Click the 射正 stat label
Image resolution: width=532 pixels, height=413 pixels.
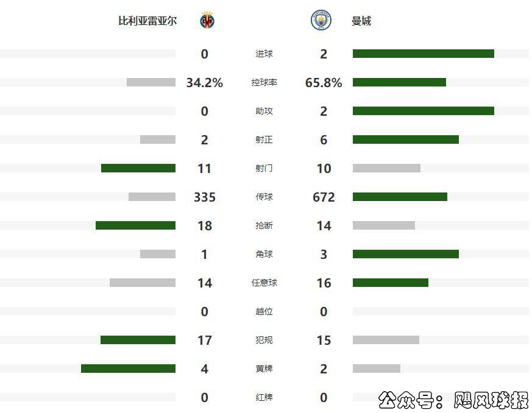click(264, 139)
